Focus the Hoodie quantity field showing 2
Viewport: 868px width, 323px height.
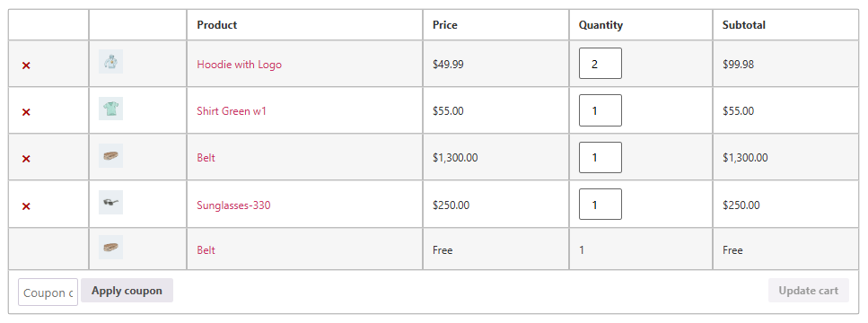tap(601, 64)
